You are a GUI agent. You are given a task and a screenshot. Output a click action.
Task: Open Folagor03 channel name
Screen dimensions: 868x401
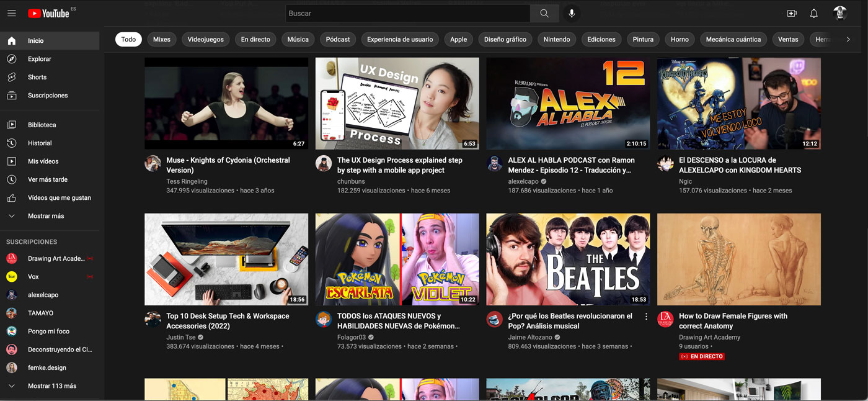pos(352,337)
